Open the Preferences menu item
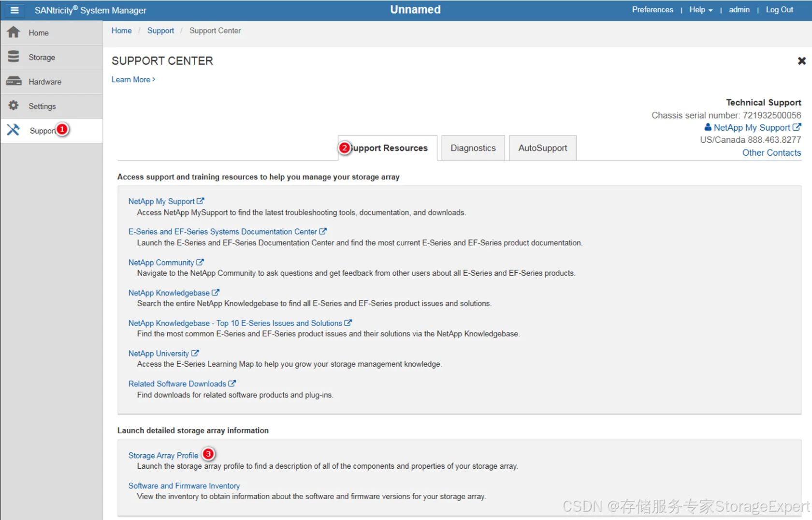 pyautogui.click(x=652, y=10)
